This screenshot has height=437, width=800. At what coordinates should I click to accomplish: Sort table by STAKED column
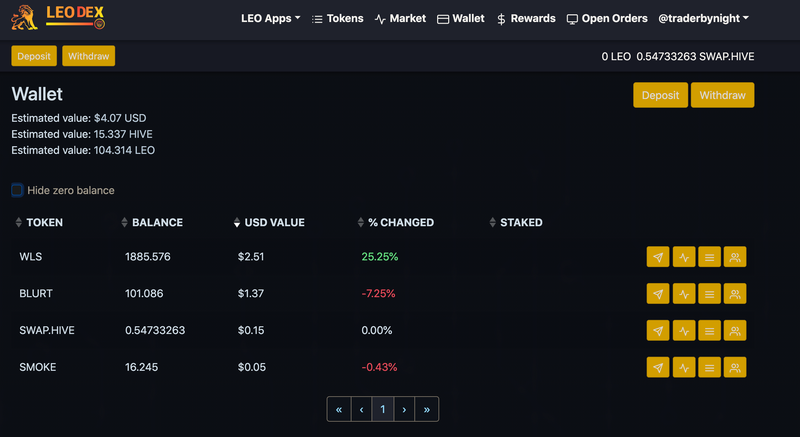(516, 222)
